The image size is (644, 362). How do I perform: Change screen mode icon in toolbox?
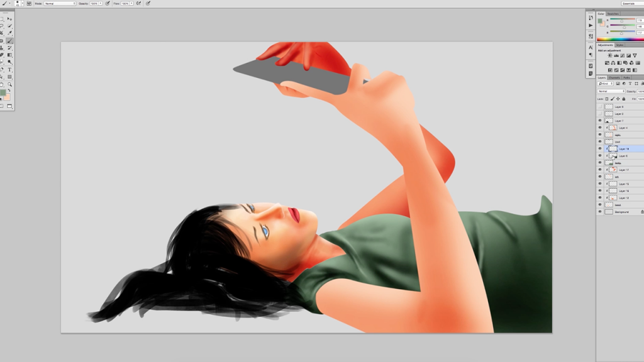pos(9,106)
